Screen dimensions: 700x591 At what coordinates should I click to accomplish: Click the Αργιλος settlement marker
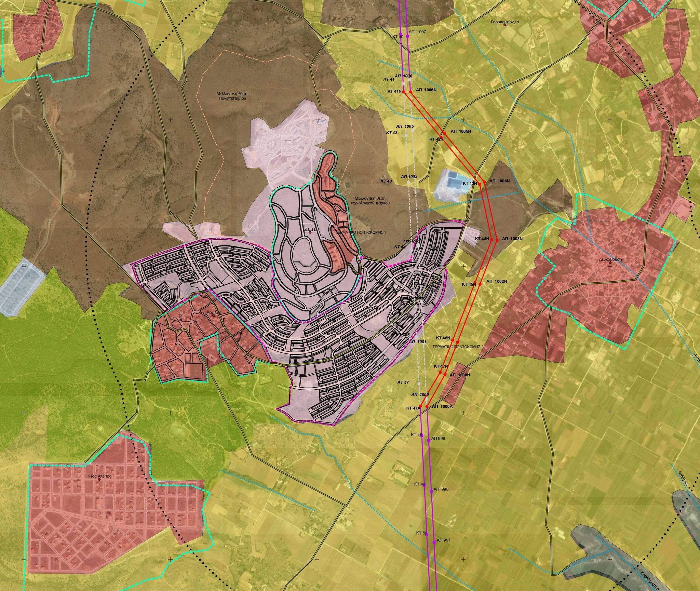pyautogui.click(x=214, y=315)
